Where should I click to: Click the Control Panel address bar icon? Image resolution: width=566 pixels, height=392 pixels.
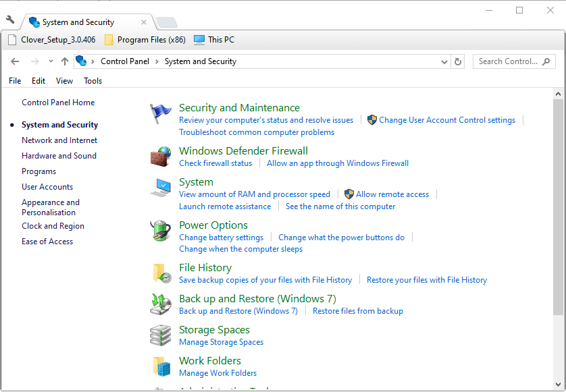pyautogui.click(x=81, y=61)
